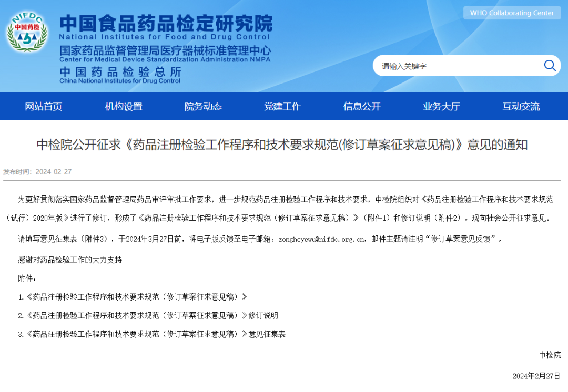Viewport: 568px width, 392px height.
Task: Open the WHO Collaborating Center button
Action: coord(512,13)
